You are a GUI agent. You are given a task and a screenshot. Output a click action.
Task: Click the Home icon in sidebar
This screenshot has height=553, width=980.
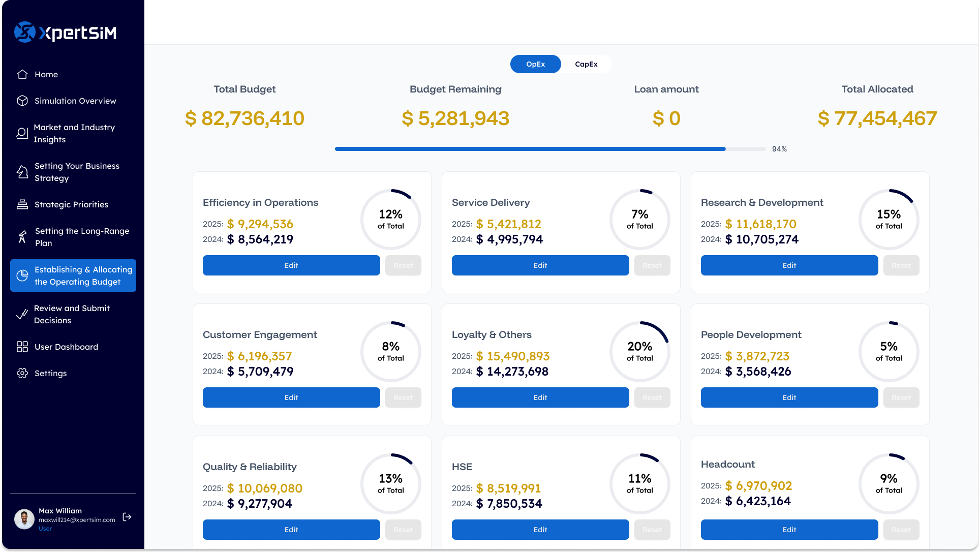[22, 74]
